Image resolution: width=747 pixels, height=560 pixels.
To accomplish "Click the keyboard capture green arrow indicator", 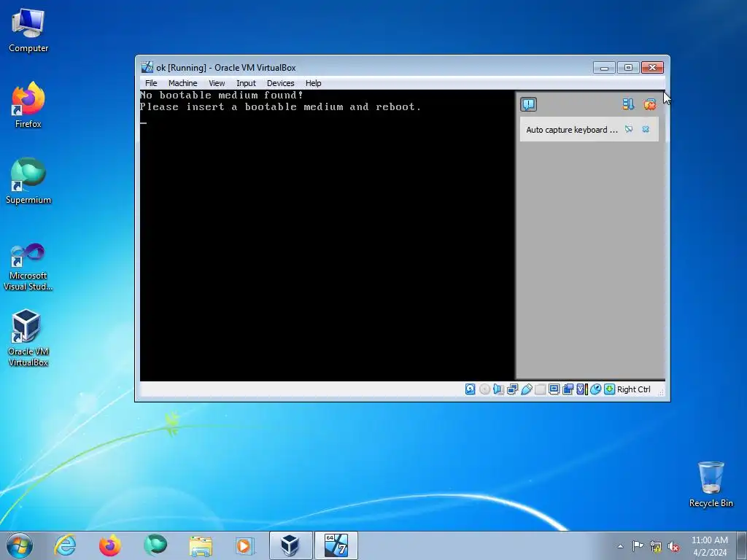I will click(x=609, y=389).
